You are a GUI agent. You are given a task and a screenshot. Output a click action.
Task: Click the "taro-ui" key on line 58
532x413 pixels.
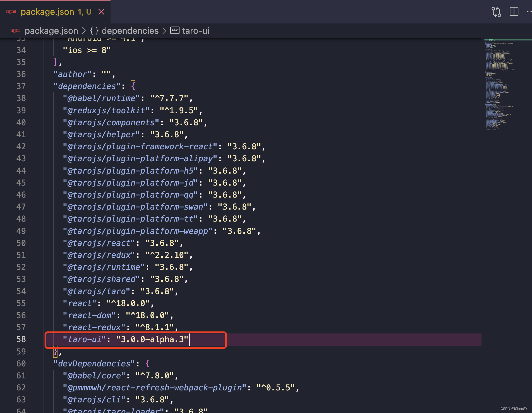(84, 339)
